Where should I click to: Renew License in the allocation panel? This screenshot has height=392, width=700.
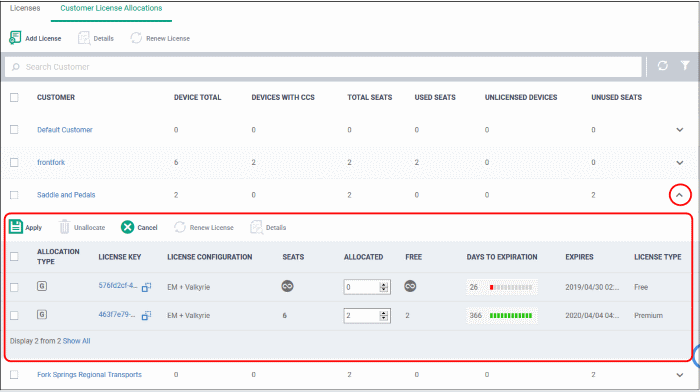204,227
